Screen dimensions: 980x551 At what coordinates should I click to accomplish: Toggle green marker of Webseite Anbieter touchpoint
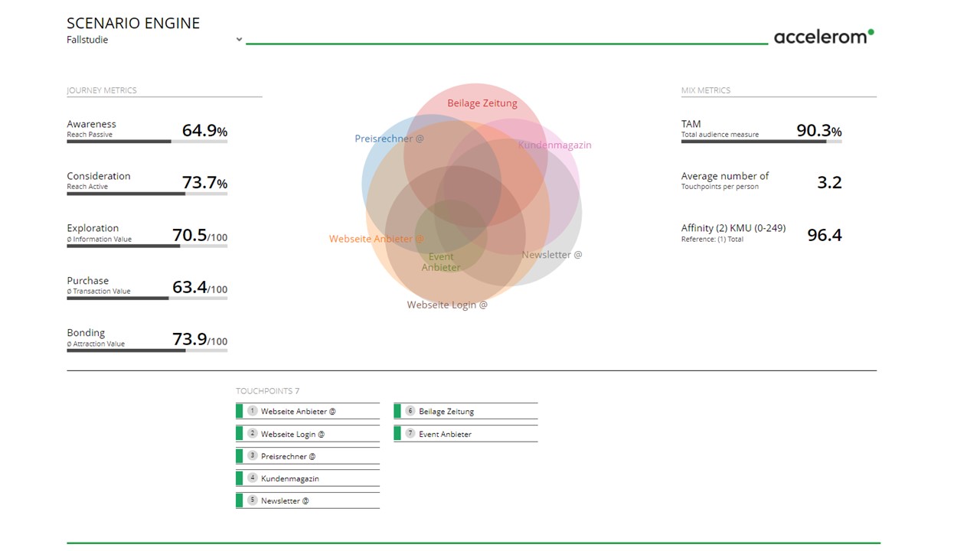click(x=239, y=412)
